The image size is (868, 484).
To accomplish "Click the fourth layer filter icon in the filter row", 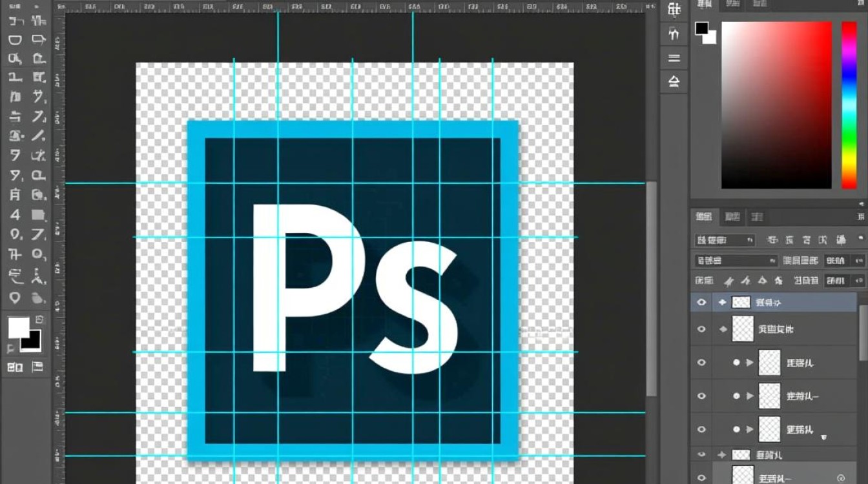I will (x=823, y=240).
